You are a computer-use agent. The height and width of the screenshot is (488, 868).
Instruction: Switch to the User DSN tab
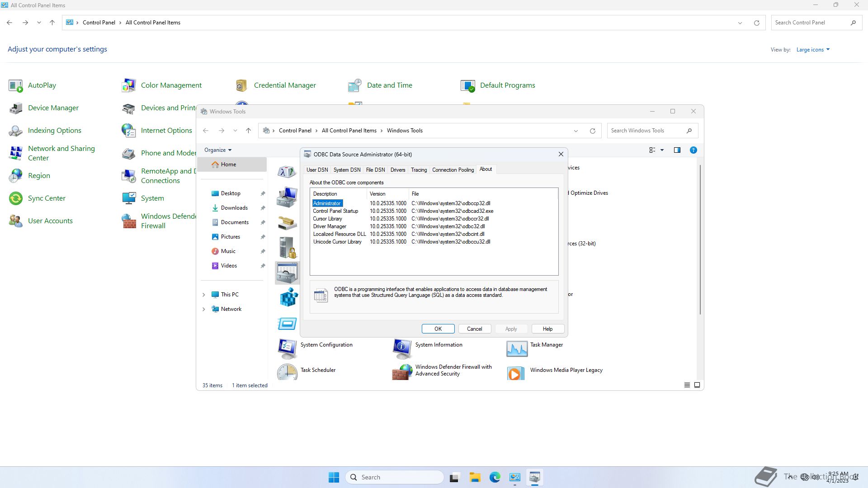[x=317, y=170]
